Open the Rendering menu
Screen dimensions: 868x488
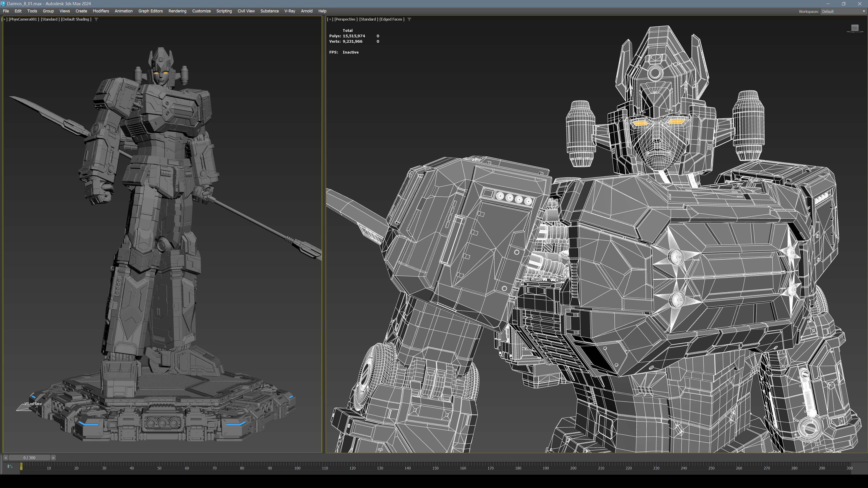click(x=177, y=11)
